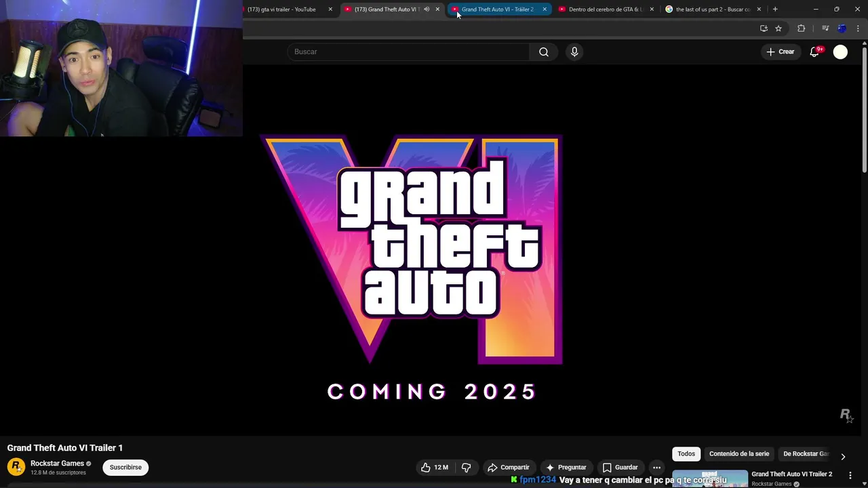Click the page vertical scrollbar

tap(864, 108)
